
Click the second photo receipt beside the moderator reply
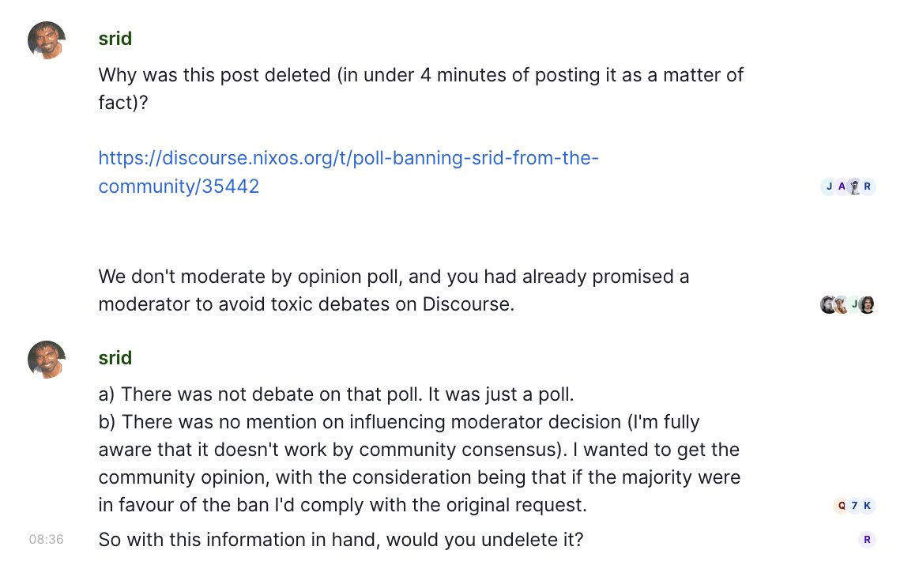841,304
